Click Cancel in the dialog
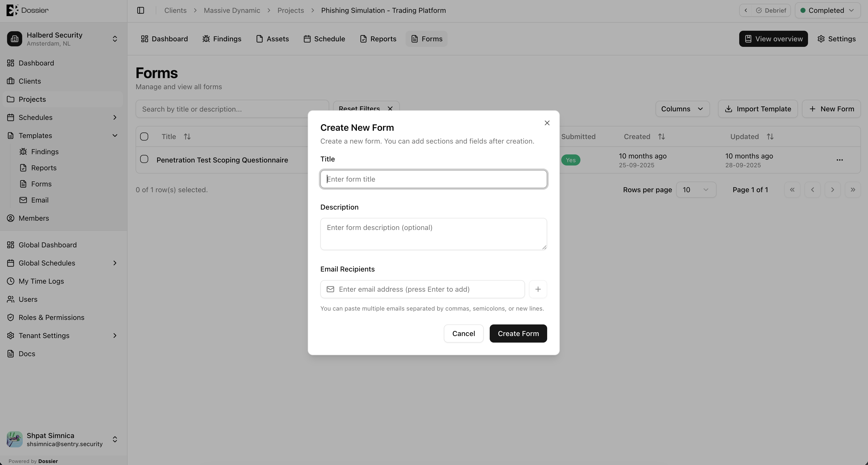The width and height of the screenshot is (868, 465). pyautogui.click(x=463, y=333)
